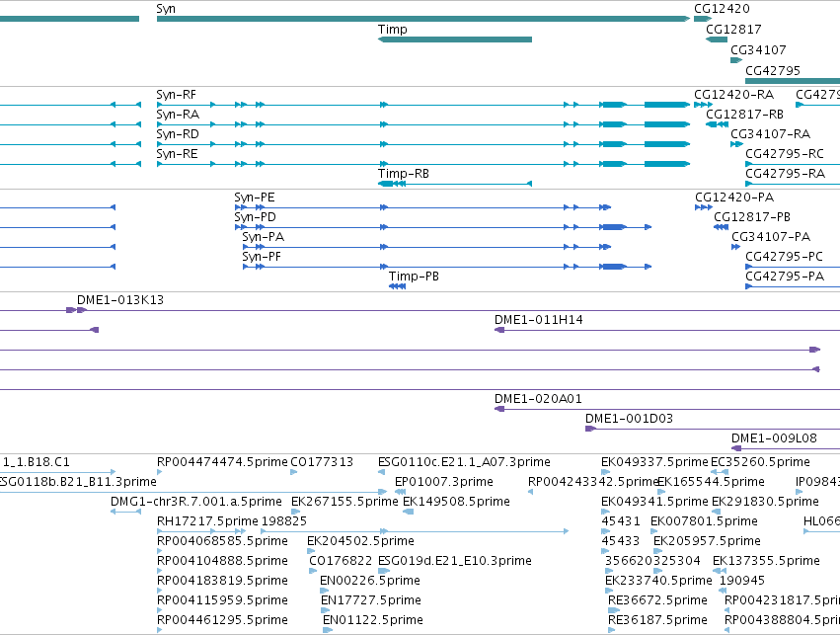Click the EK233740.5prime EST label
The width and height of the screenshot is (840, 635).
tap(658, 581)
